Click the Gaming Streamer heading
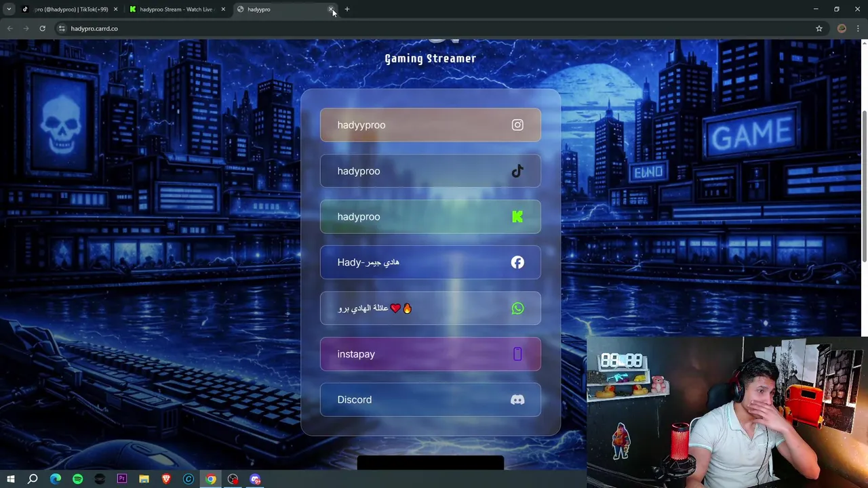Screen dimensions: 868x488 (431, 59)
